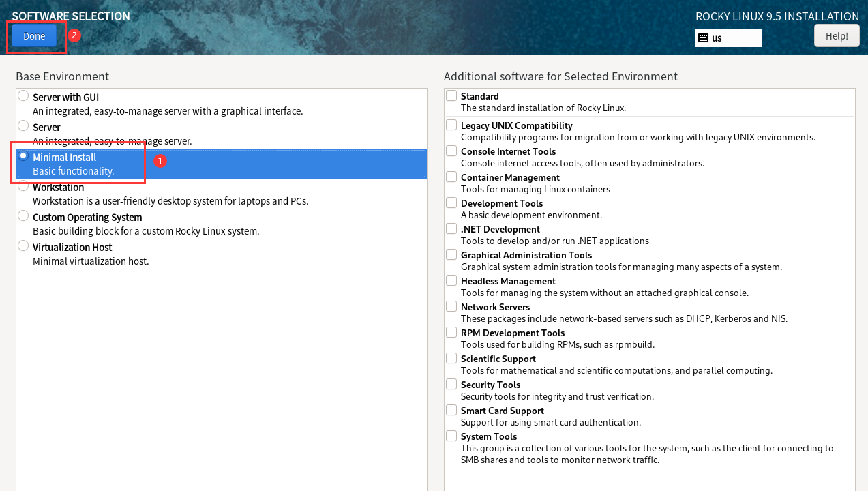868x491 pixels.
Task: Enable the Container Management checkbox
Action: [x=451, y=177]
